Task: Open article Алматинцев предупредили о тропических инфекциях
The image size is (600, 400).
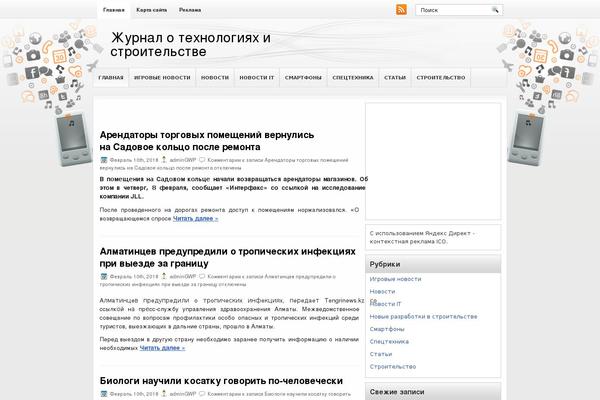Action: (x=227, y=257)
